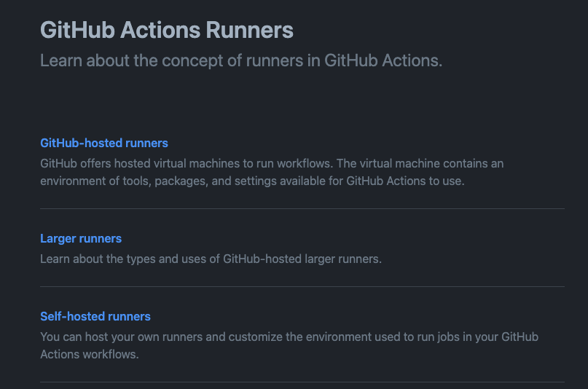The height and width of the screenshot is (389, 588).
Task: Open the Larger runners link
Action: pos(81,238)
